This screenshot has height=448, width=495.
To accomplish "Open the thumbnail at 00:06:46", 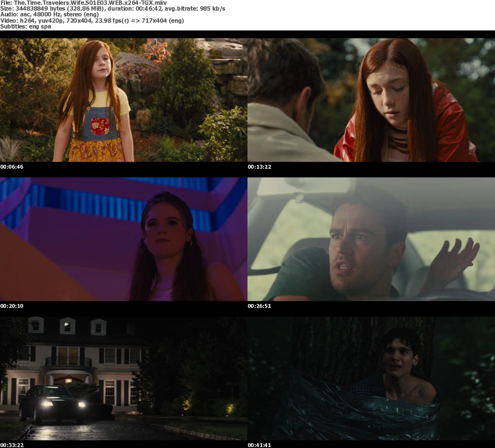I will [123, 100].
